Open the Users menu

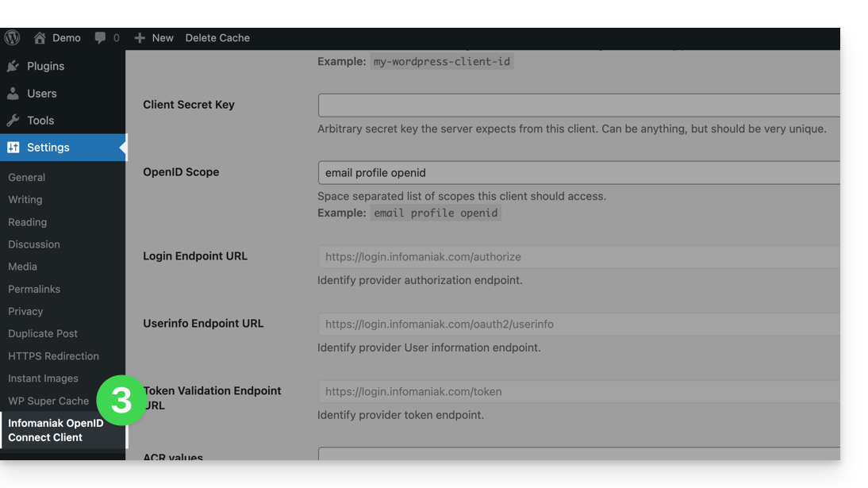[x=41, y=93]
